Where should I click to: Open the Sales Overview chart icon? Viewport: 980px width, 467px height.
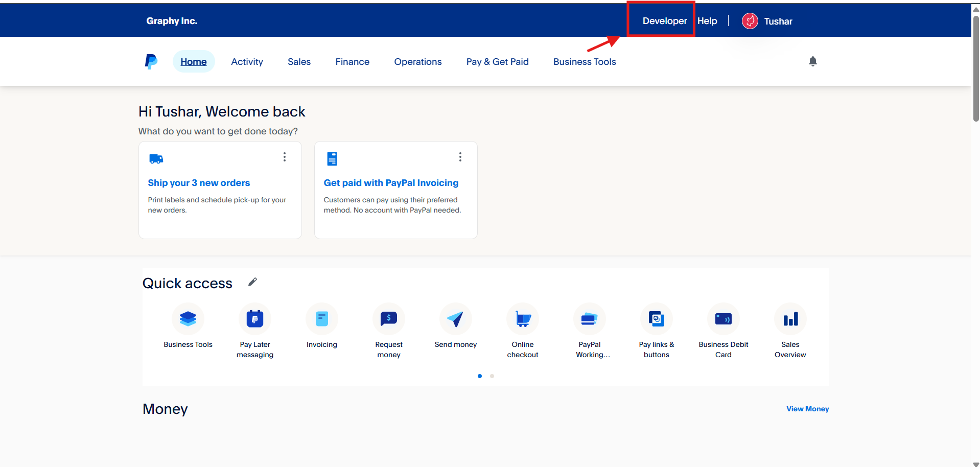(790, 319)
